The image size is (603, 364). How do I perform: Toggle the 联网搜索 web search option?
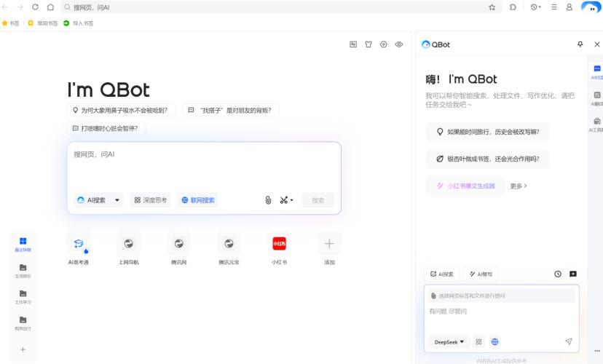coord(197,200)
